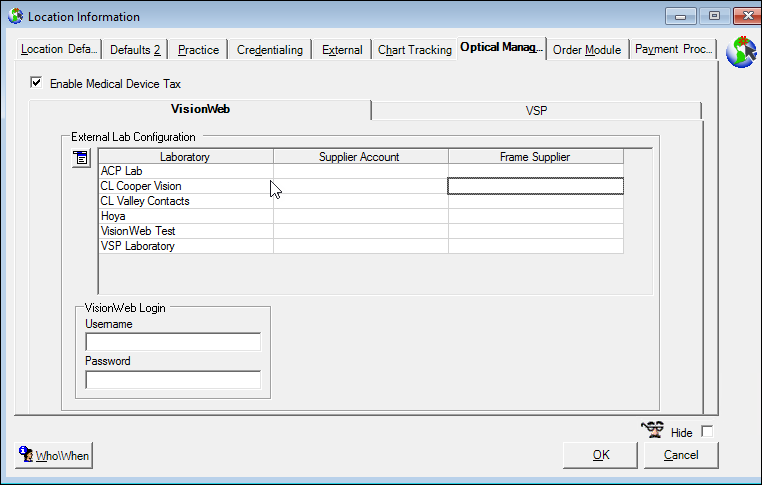Click the VisionWeb Password field
The height and width of the screenshot is (485, 762).
(173, 380)
